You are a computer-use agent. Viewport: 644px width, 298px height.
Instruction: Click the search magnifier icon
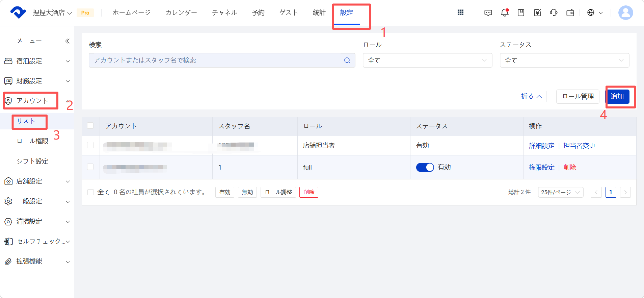(347, 60)
